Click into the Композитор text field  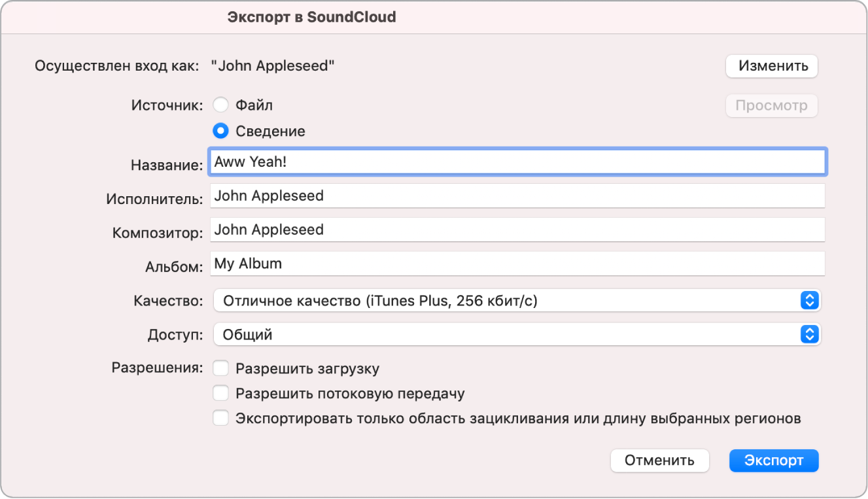click(517, 230)
